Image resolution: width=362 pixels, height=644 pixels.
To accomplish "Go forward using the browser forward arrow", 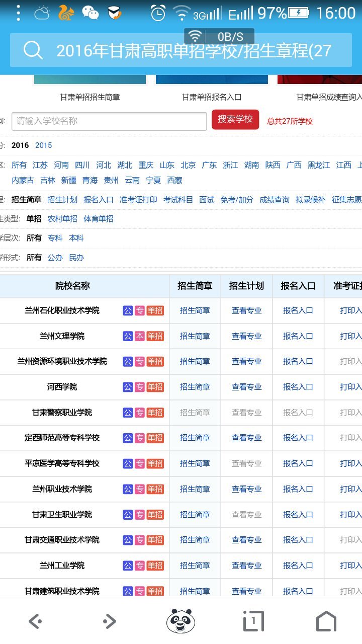I will pyautogui.click(x=109, y=621).
